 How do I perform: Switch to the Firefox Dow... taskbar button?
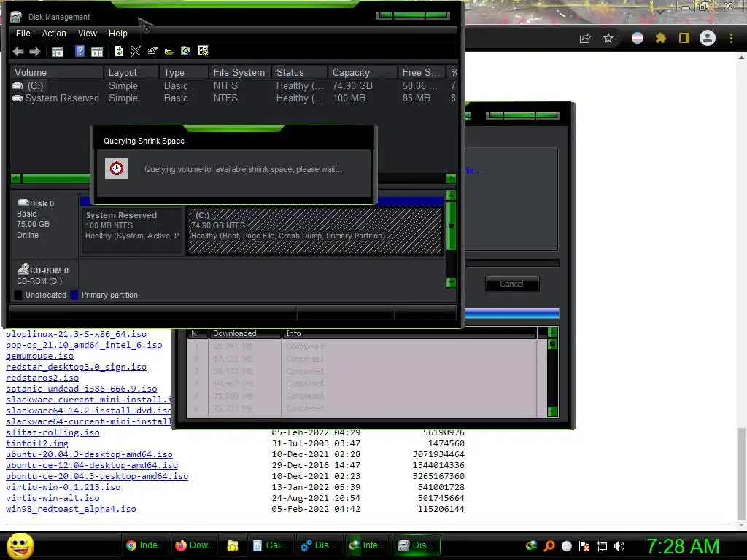click(x=194, y=545)
